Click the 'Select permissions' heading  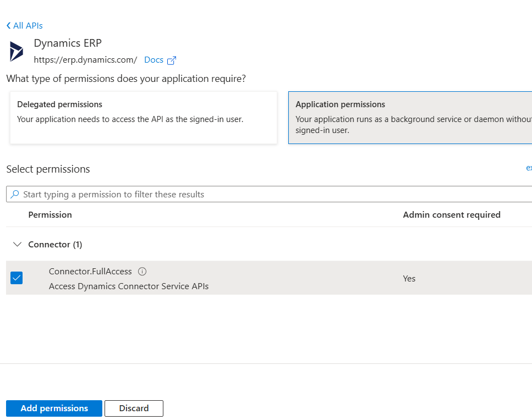click(x=48, y=169)
